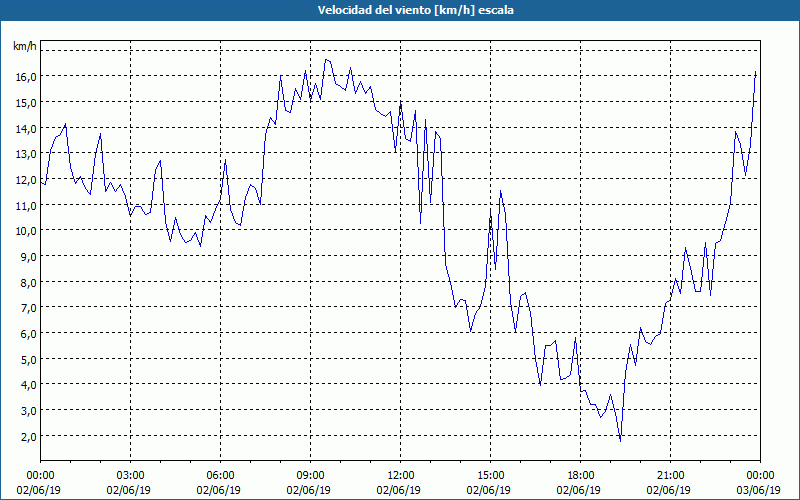Pick the '7,0' y-axis label
Viewport: 800px width, 500px height.
[x=29, y=308]
